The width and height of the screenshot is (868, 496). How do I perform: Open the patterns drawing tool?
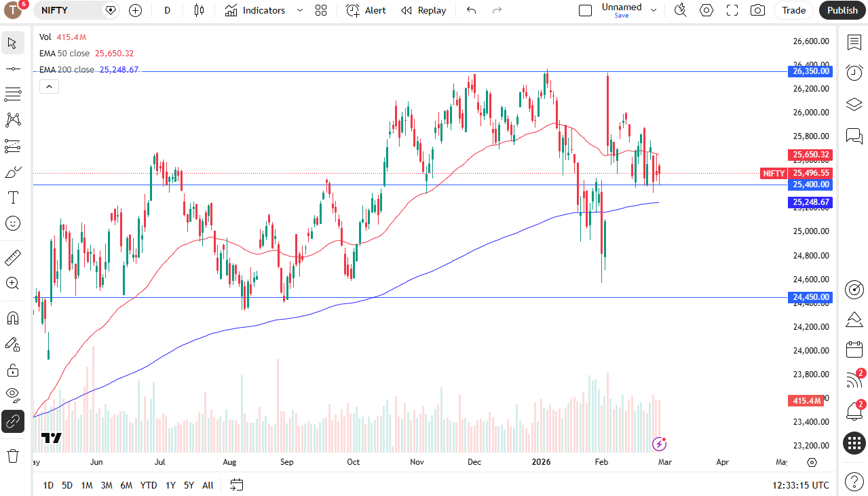pyautogui.click(x=12, y=120)
